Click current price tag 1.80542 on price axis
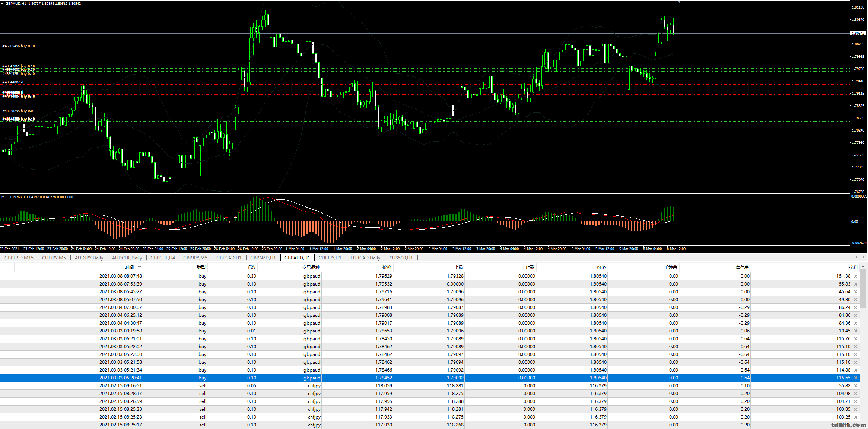 click(858, 34)
